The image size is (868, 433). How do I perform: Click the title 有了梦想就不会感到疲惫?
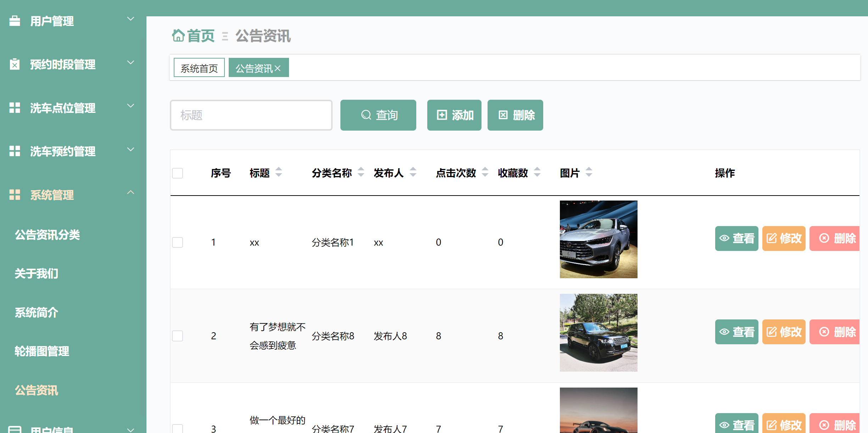(x=278, y=336)
